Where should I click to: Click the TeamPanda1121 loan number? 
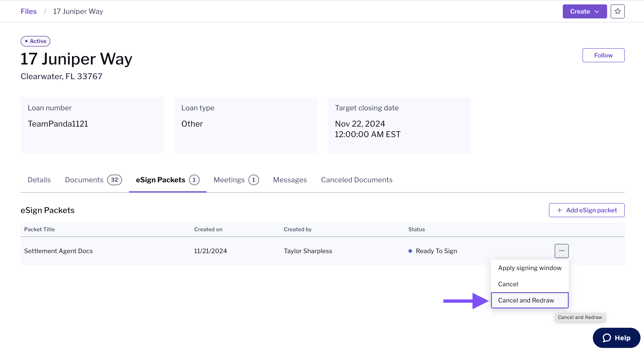(58, 124)
